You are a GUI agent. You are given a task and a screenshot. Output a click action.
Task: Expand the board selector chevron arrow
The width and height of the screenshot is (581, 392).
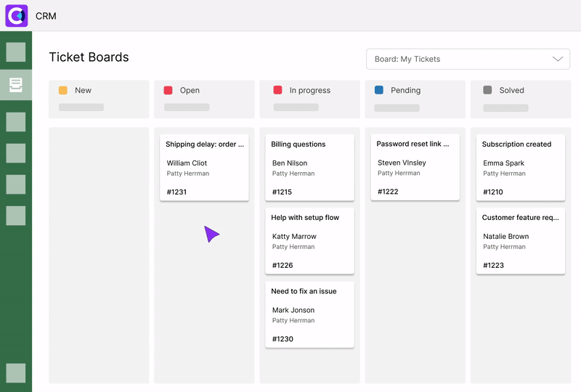pos(558,59)
